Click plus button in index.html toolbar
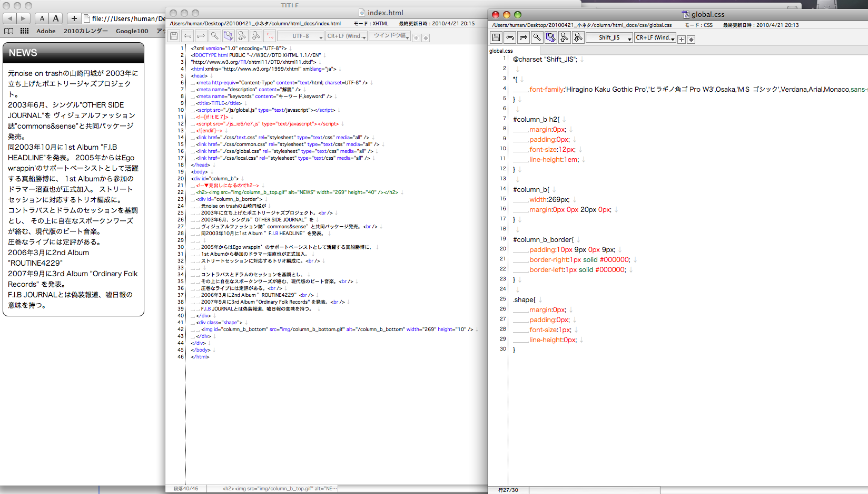The image size is (868, 494). pyautogui.click(x=416, y=38)
